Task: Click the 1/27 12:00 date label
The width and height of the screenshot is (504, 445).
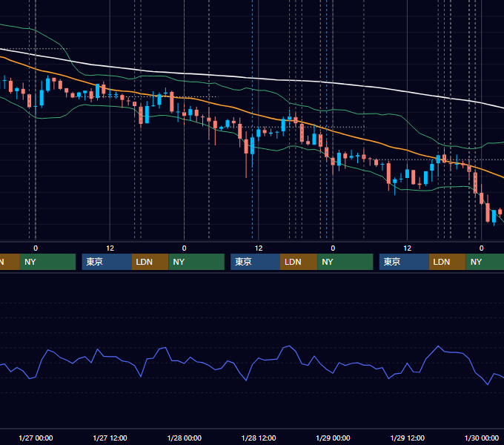Action: 110,438
